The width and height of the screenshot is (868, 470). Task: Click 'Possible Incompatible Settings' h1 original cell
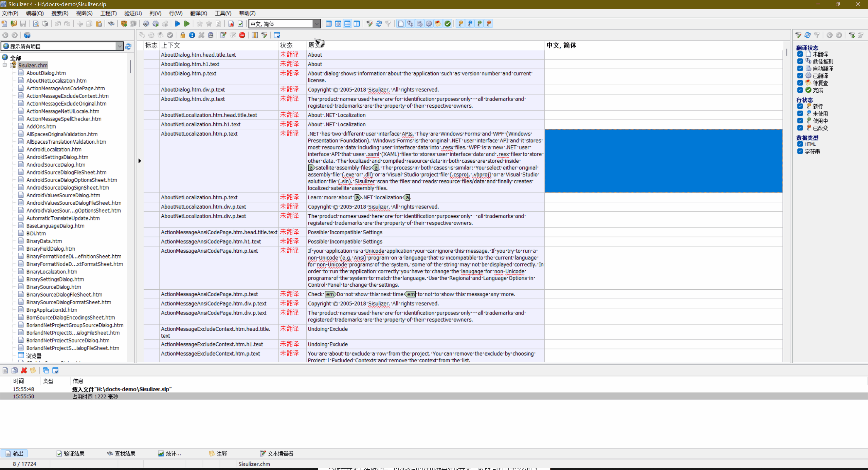click(426, 241)
